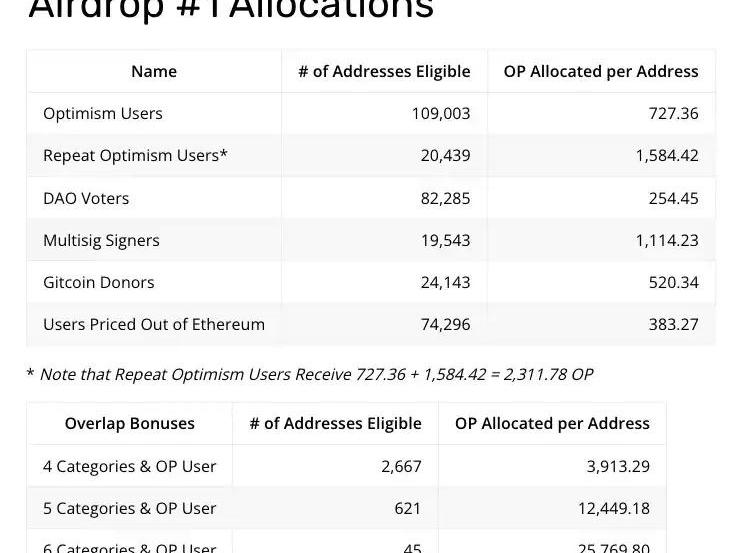Select the Gitcoin Donors row label
Screen dimensions: 737x553
click(99, 282)
